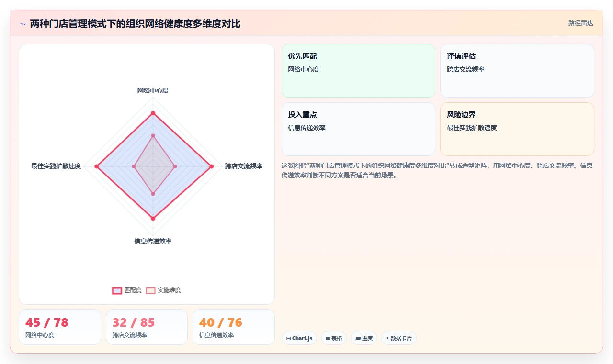This screenshot has width=613, height=364.
Task: Toggle the 匹配度 legend series
Action: point(127,290)
